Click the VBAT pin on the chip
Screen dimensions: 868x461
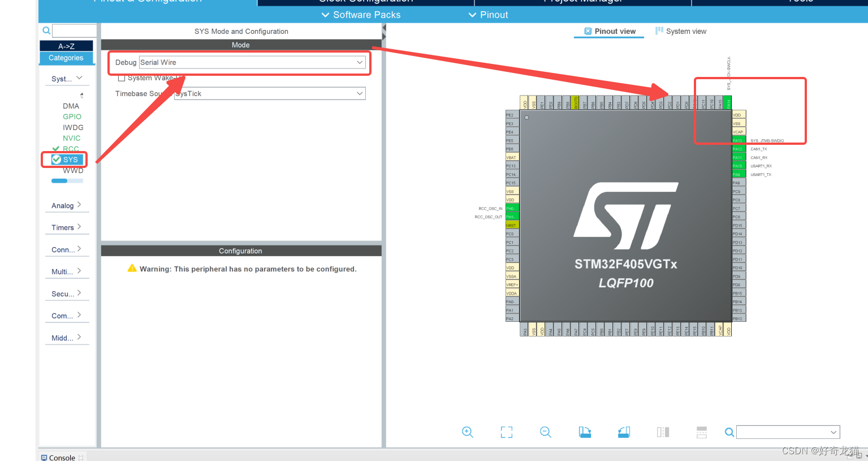coord(512,157)
